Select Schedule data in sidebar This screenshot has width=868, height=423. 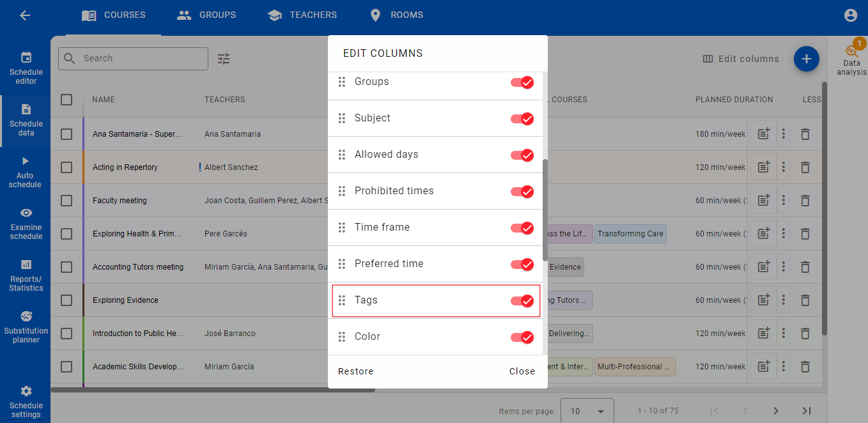[x=26, y=120]
